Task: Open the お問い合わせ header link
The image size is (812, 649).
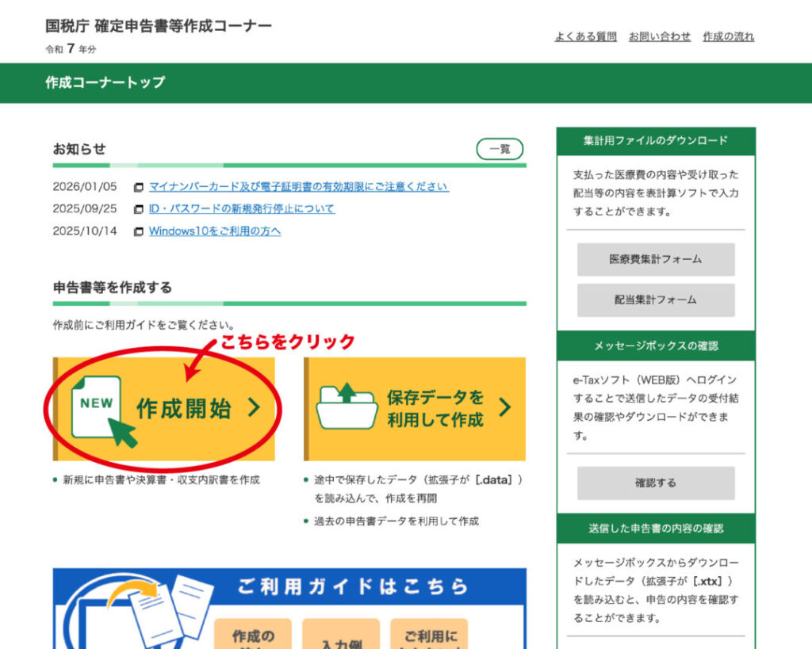Action: pyautogui.click(x=659, y=36)
